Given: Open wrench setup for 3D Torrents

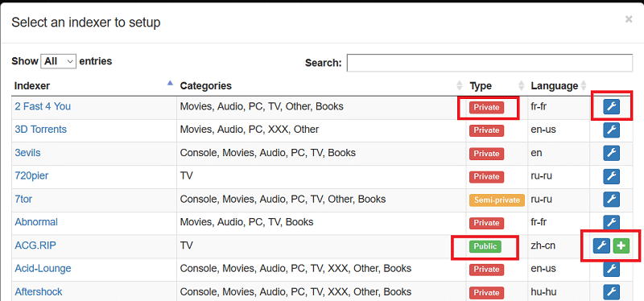Looking at the screenshot, I should click(x=611, y=130).
